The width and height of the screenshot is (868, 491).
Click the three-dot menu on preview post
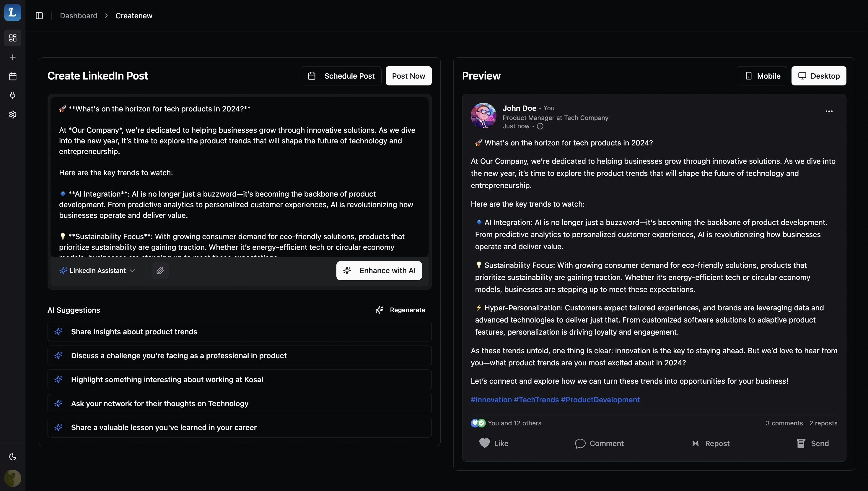[829, 111]
